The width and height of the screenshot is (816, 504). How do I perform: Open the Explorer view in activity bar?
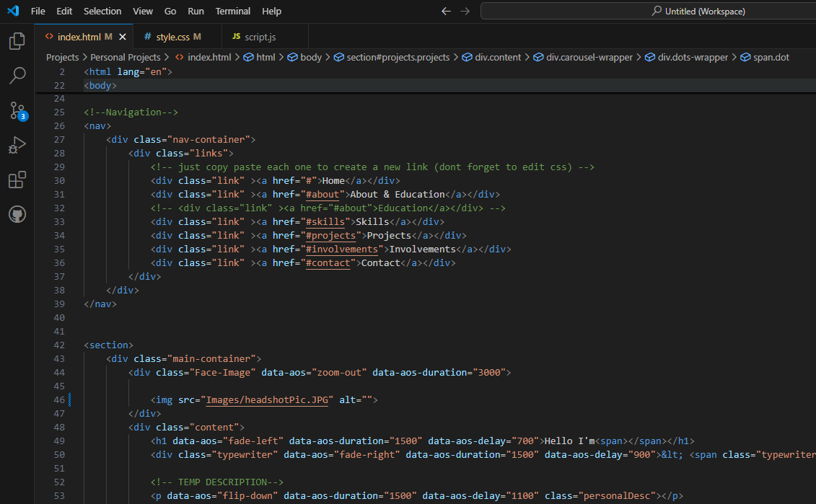coord(17,41)
